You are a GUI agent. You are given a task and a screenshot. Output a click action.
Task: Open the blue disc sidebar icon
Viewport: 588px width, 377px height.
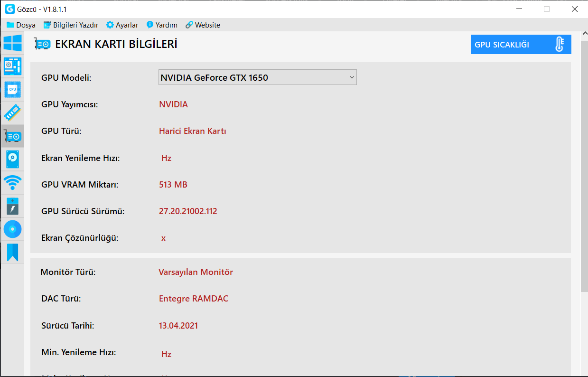coord(12,229)
